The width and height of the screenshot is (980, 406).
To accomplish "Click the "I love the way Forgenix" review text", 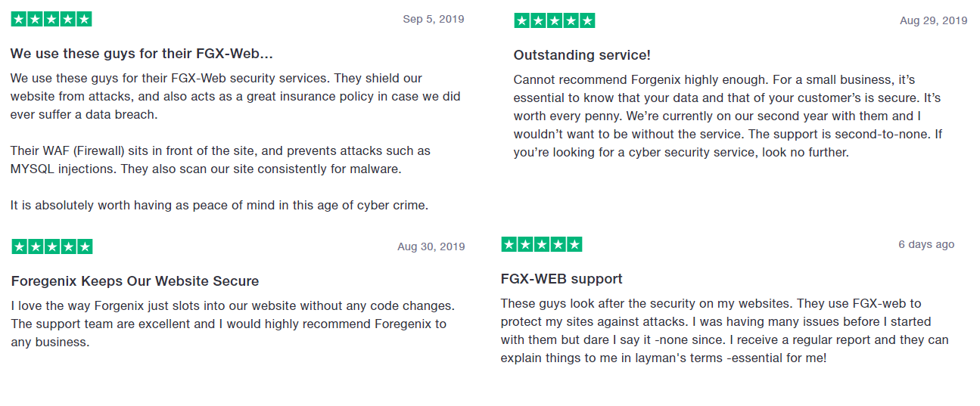I will click(x=232, y=324).
